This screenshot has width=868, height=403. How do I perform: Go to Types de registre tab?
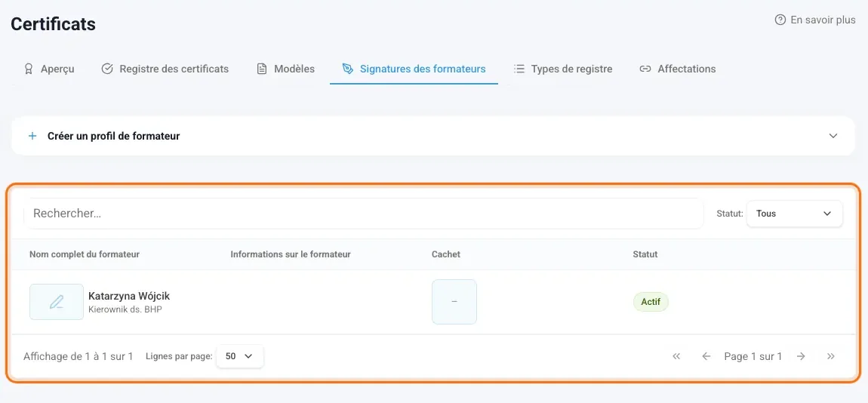point(563,69)
